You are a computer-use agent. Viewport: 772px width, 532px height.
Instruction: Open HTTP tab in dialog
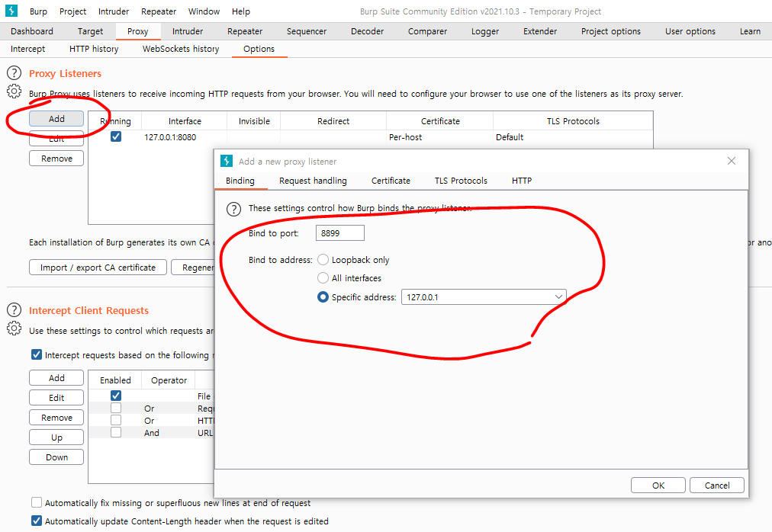[x=521, y=181]
